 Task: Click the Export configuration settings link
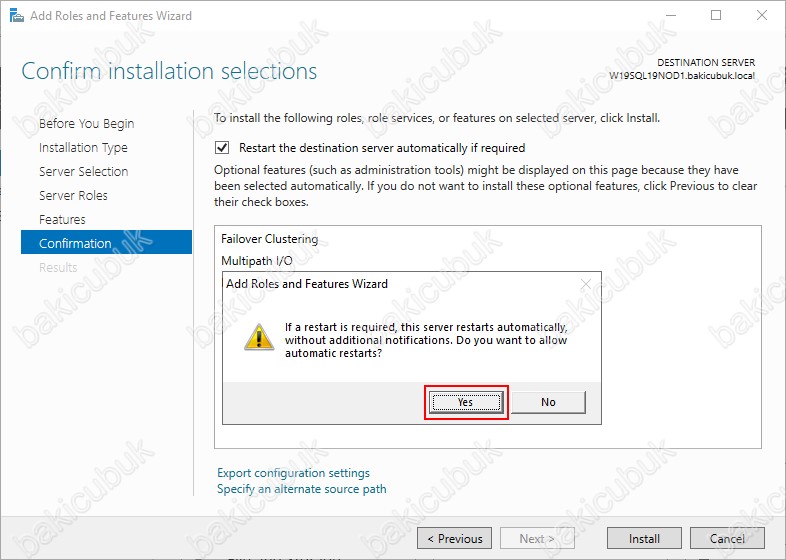tap(293, 473)
